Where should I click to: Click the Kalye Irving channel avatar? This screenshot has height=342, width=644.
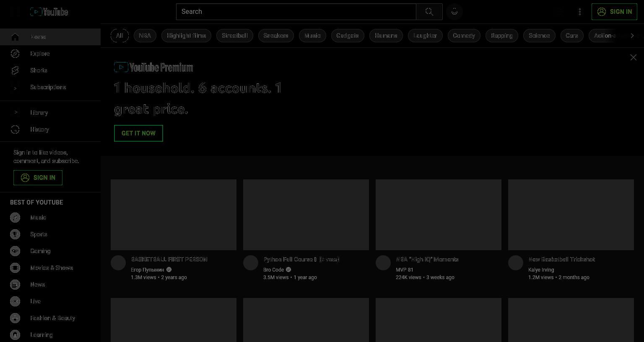(516, 263)
